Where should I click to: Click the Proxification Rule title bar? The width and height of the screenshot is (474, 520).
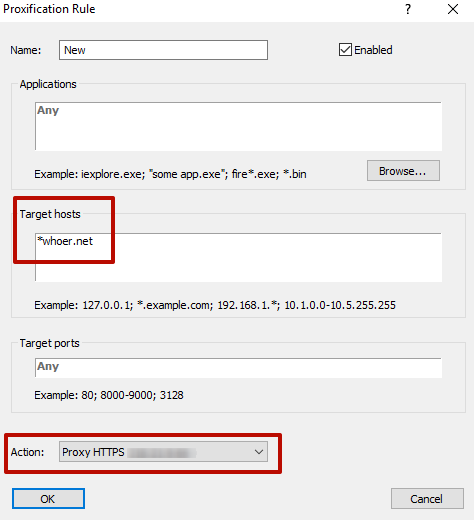200,9
